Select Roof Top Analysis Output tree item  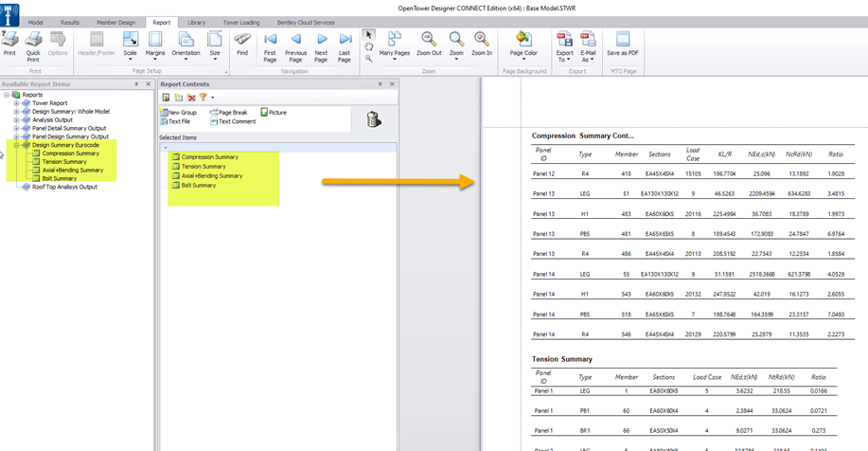pos(63,187)
